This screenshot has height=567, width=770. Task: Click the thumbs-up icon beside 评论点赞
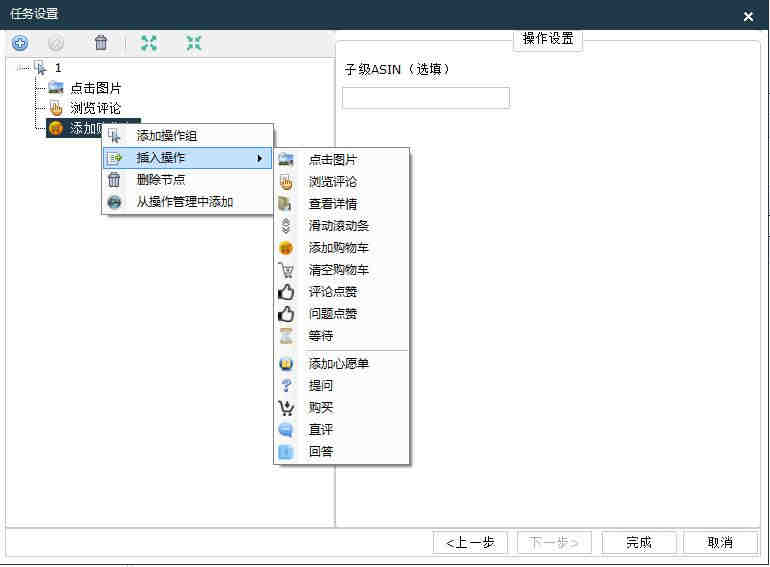[286, 292]
